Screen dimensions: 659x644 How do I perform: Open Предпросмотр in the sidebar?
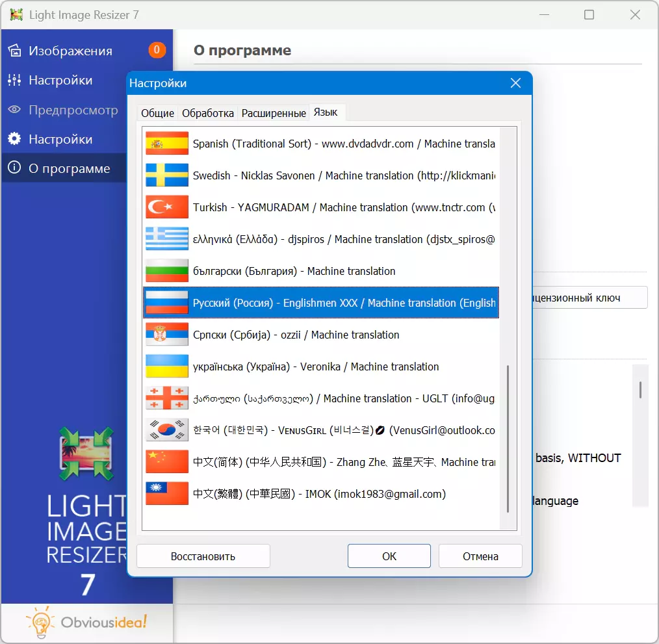coord(64,110)
